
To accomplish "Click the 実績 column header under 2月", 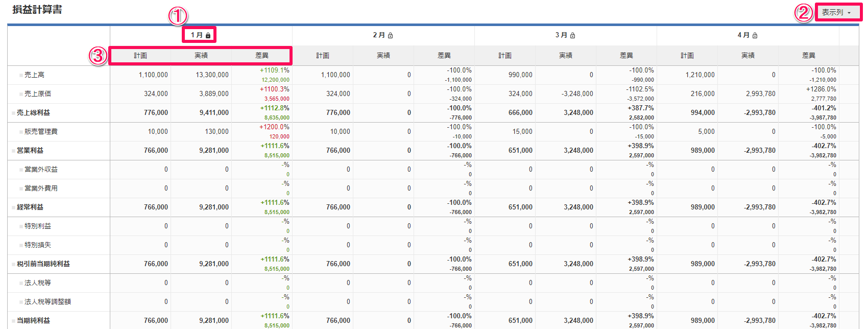I will 383,56.
